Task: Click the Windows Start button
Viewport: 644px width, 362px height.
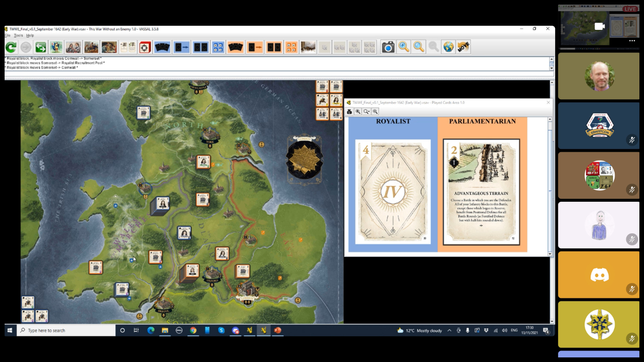Action: 10,330
